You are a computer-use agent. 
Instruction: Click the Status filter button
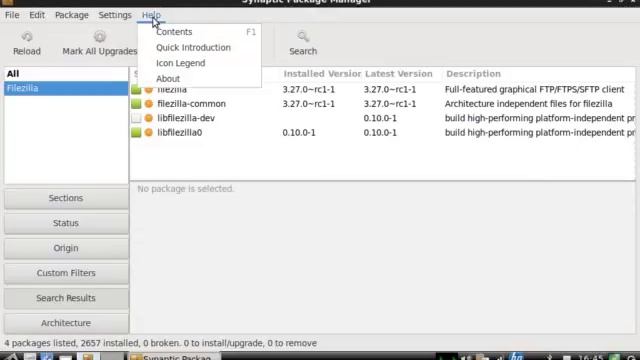(66, 223)
